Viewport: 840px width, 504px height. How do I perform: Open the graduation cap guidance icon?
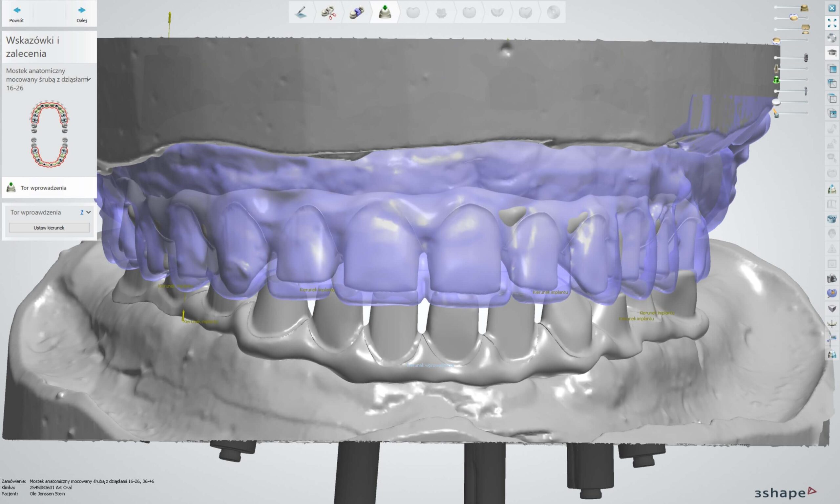(832, 53)
